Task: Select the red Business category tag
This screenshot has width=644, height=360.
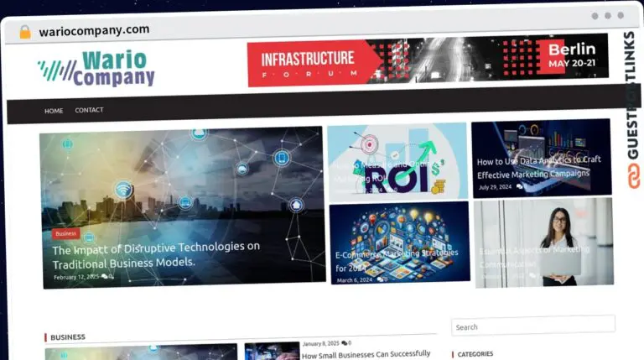Action: pos(65,233)
